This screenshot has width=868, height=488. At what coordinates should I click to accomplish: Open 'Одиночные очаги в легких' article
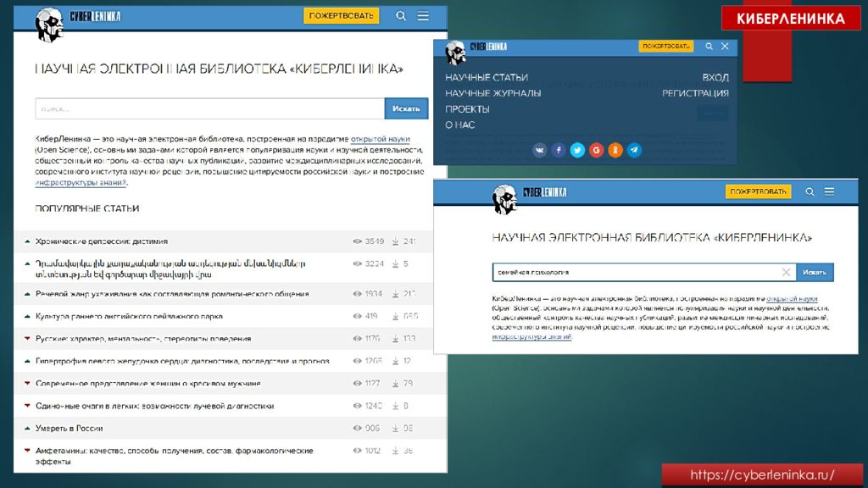(x=154, y=406)
